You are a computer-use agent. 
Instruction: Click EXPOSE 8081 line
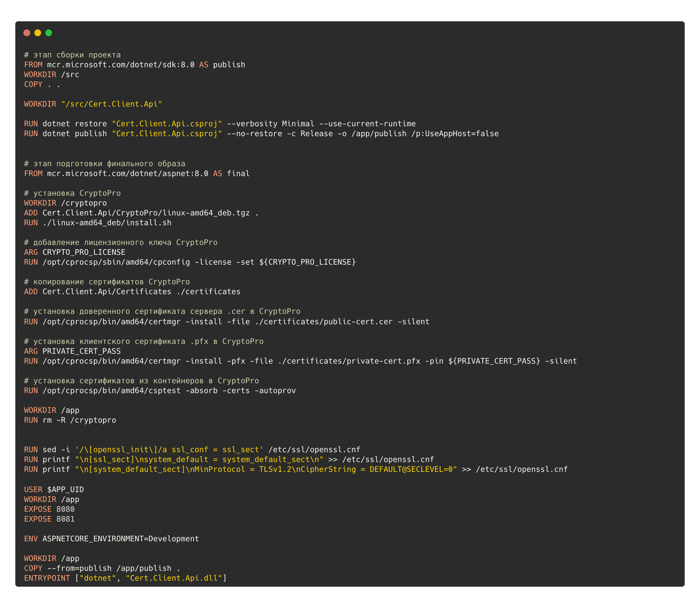click(49, 519)
